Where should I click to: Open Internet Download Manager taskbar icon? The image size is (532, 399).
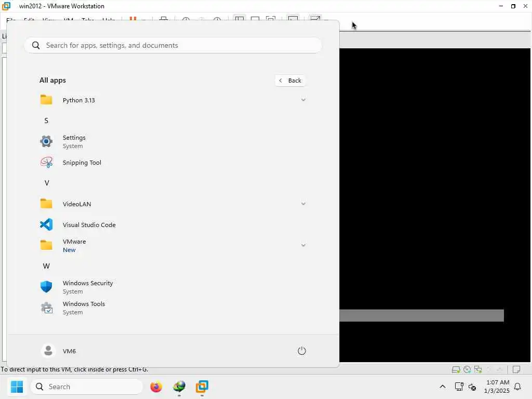coord(179,387)
